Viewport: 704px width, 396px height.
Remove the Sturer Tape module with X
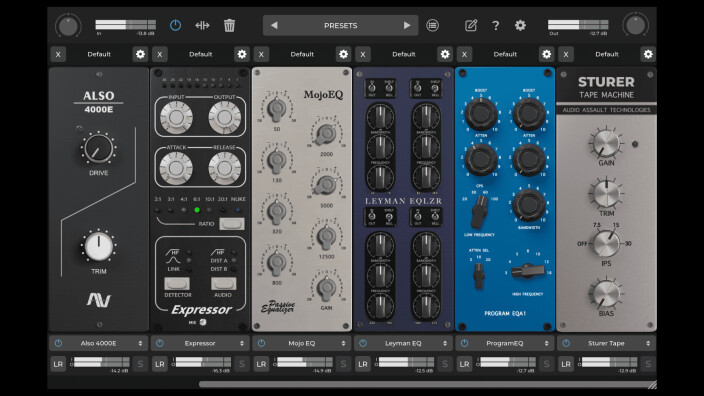click(x=566, y=54)
